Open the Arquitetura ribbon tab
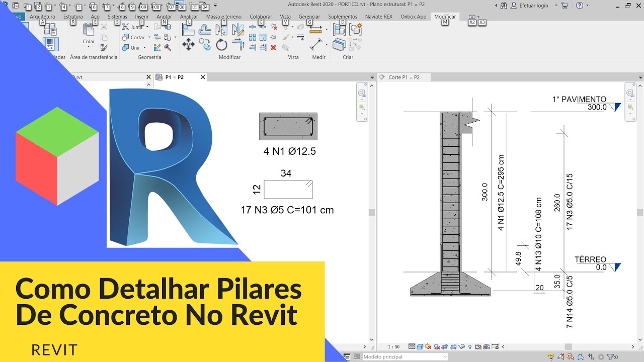Screen dimensions: 644x362 point(42,17)
